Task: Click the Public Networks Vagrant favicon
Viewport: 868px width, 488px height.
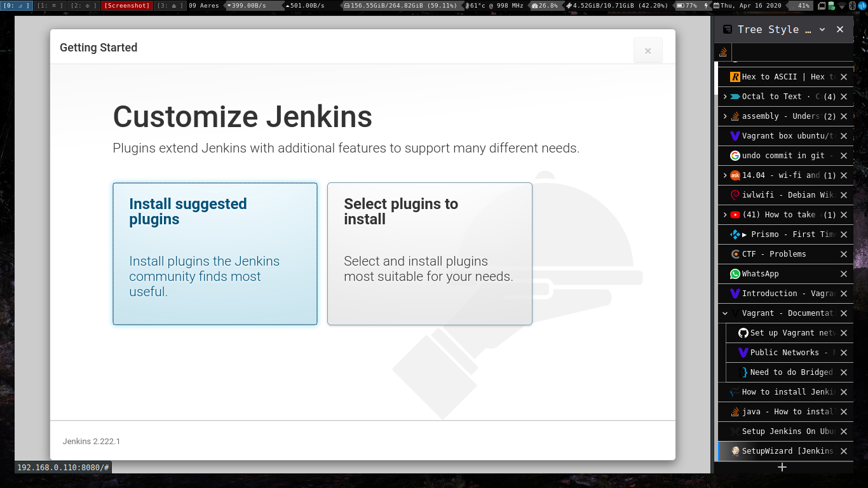Action: tap(743, 353)
